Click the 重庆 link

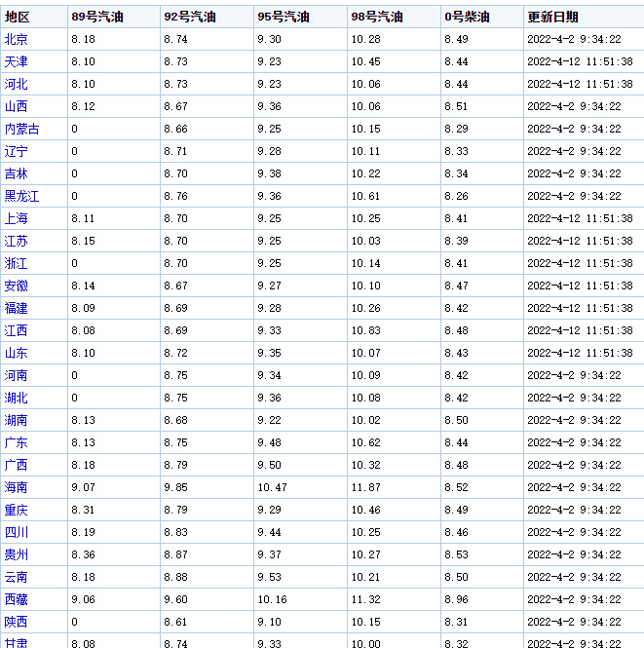tap(17, 510)
